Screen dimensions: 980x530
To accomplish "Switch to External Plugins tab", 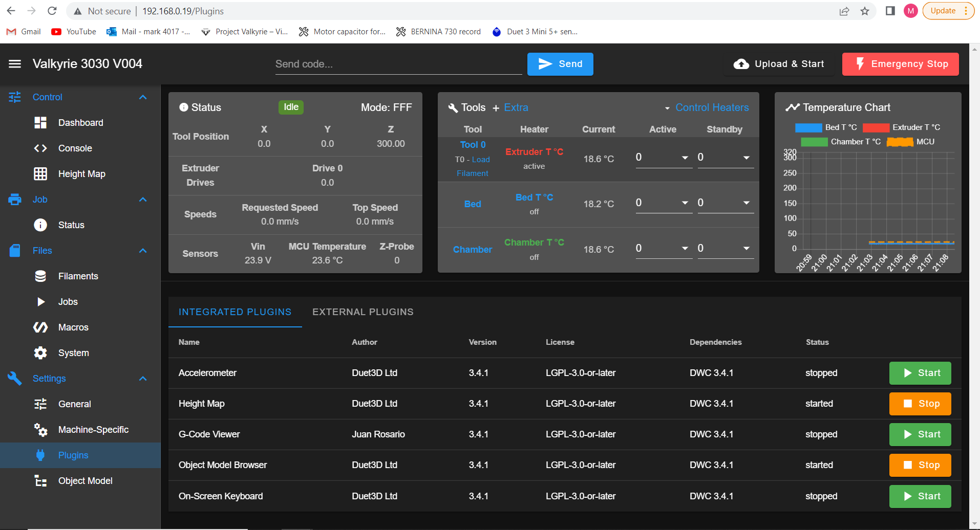I will [363, 312].
